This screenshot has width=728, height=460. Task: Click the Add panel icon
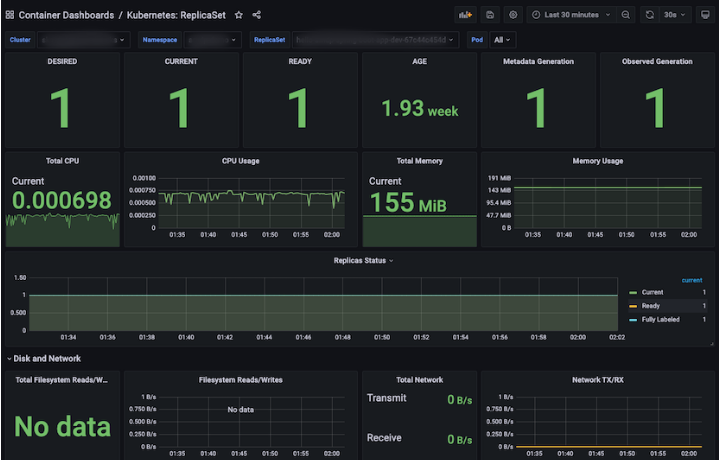click(x=464, y=15)
